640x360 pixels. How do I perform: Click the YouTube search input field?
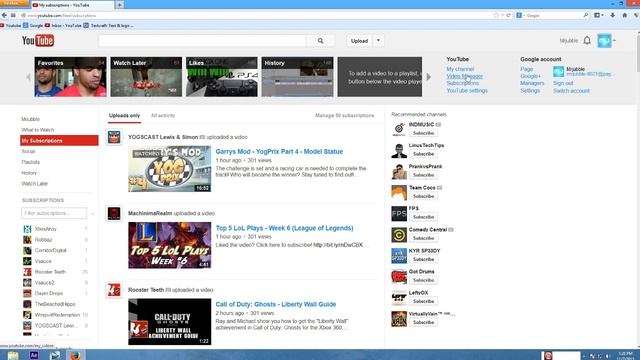(202, 41)
